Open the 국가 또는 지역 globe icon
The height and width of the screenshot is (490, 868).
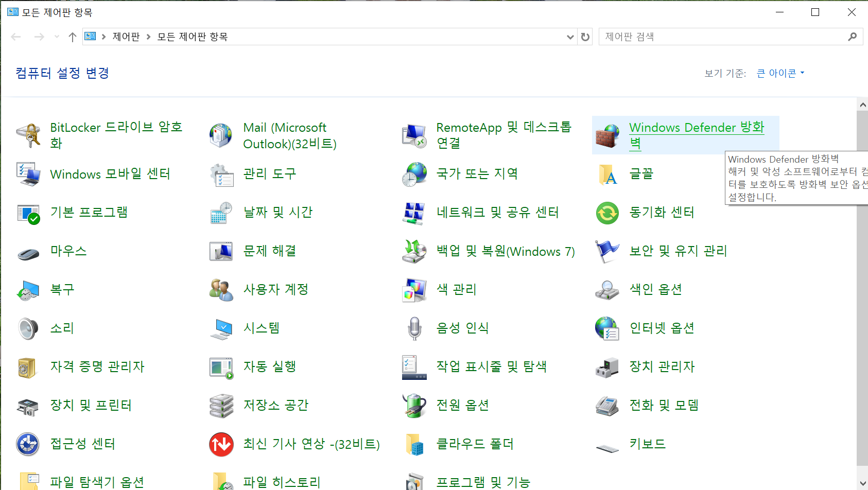tap(414, 174)
